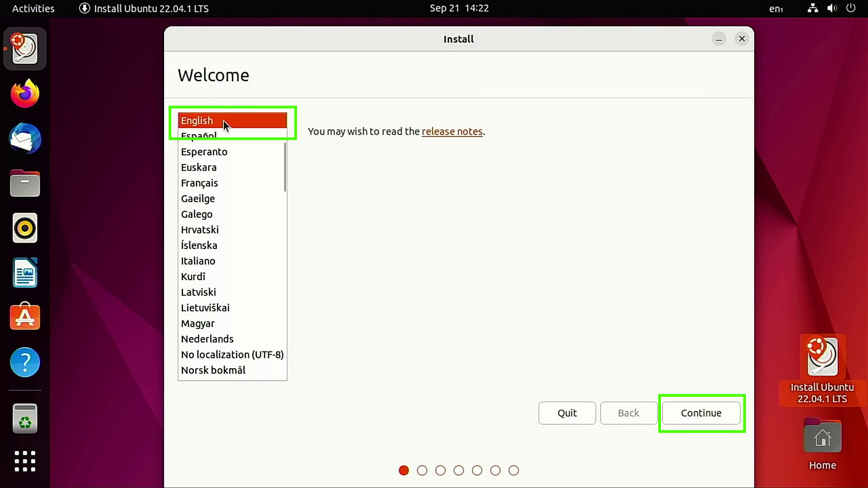The height and width of the screenshot is (488, 868).
Task: Open LibreOffice Writer from dock
Action: pos(25,272)
